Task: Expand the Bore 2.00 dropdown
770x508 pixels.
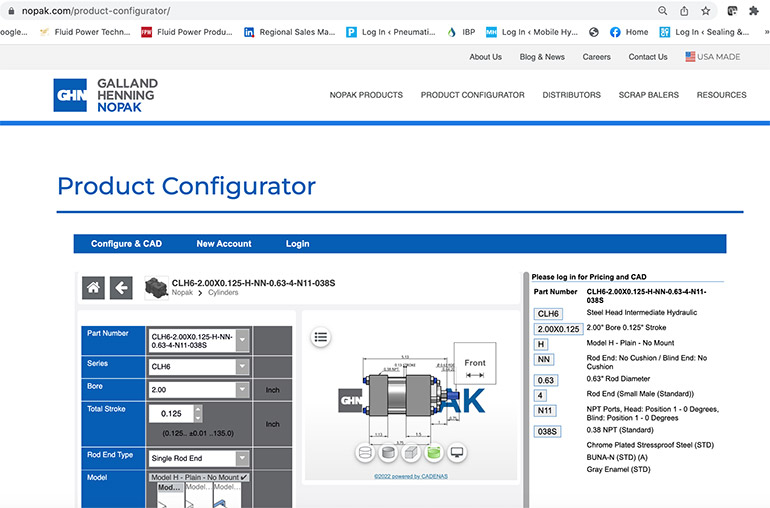Action: point(243,390)
